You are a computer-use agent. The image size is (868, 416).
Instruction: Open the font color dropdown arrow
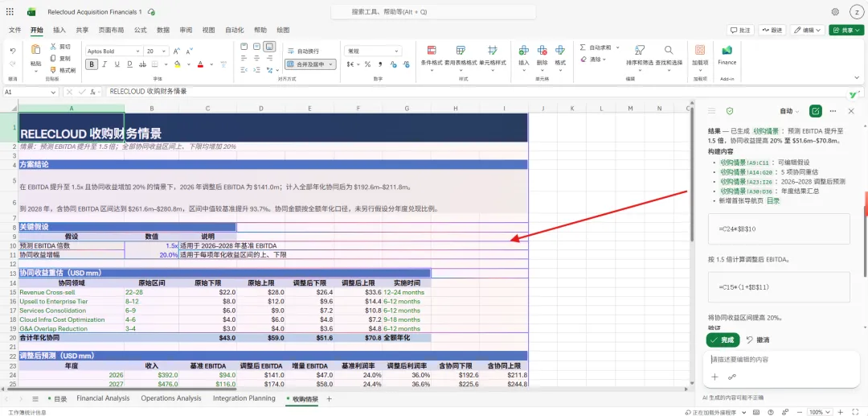click(211, 64)
